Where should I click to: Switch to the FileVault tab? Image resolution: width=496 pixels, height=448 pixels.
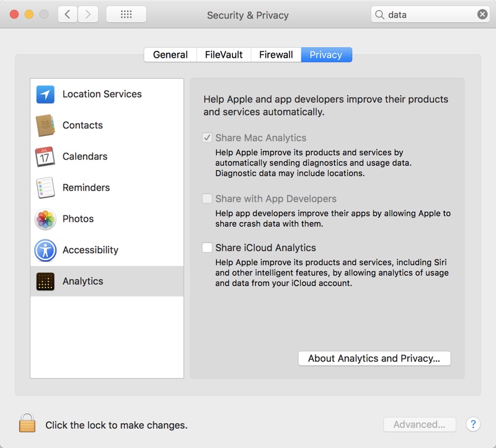(x=224, y=55)
